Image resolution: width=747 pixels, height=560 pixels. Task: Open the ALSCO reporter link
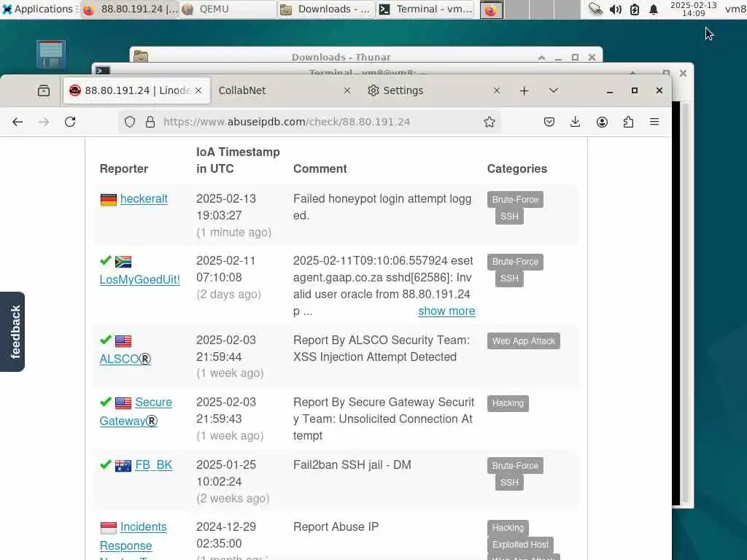coord(125,359)
